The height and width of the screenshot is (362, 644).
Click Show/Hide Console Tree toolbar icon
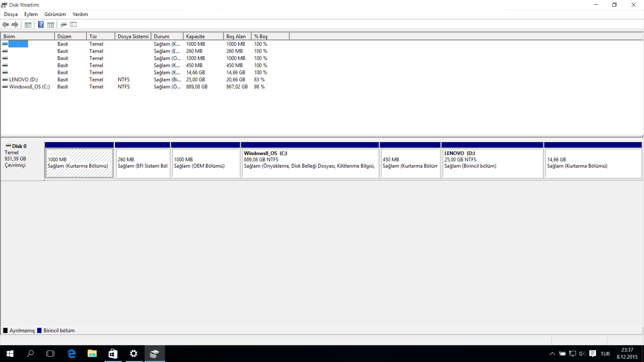(28, 24)
